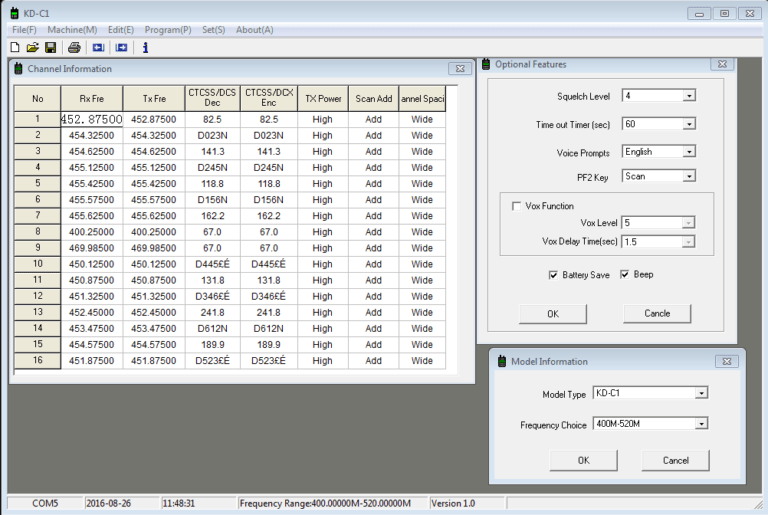Uncheck the Beep checkbox
The width and height of the screenshot is (768, 515).
(x=624, y=274)
